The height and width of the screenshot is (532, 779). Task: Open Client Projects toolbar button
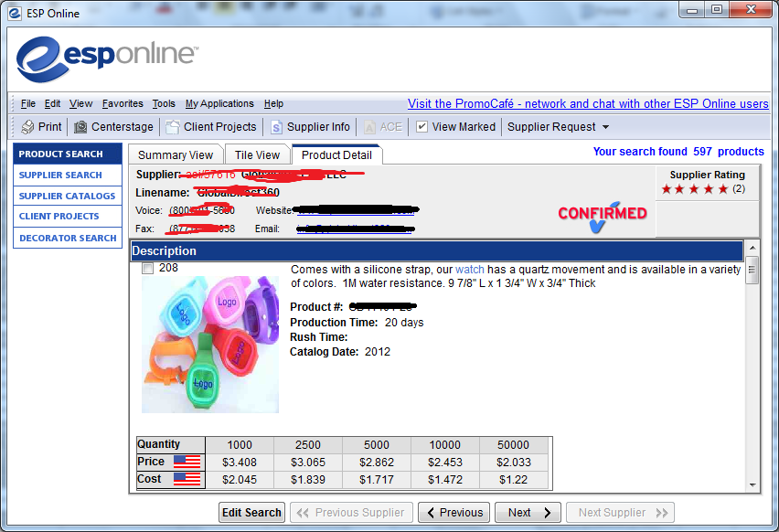(211, 127)
